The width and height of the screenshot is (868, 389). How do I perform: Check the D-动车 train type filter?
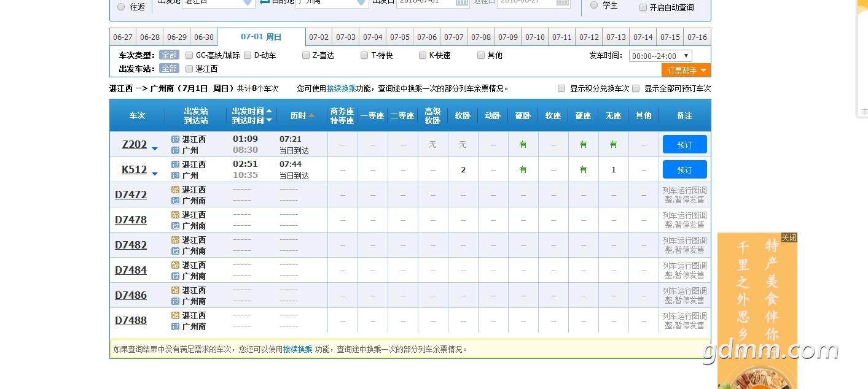point(248,55)
